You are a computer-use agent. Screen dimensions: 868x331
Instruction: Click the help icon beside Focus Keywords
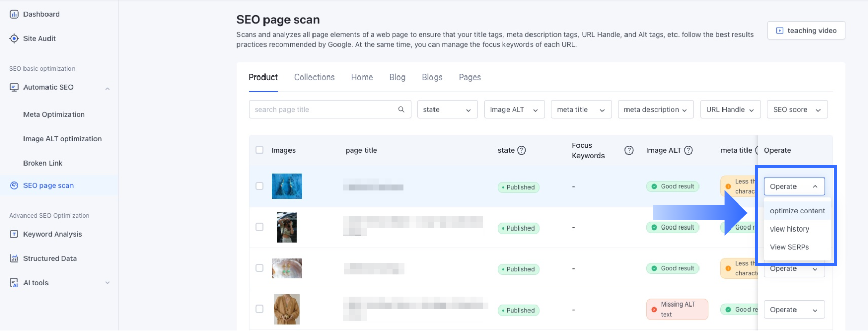[629, 150]
